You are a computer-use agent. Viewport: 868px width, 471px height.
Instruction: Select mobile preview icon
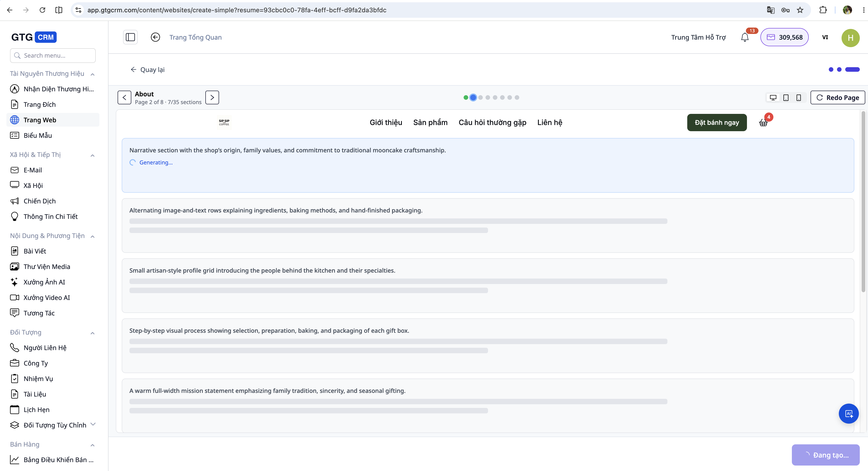point(798,97)
